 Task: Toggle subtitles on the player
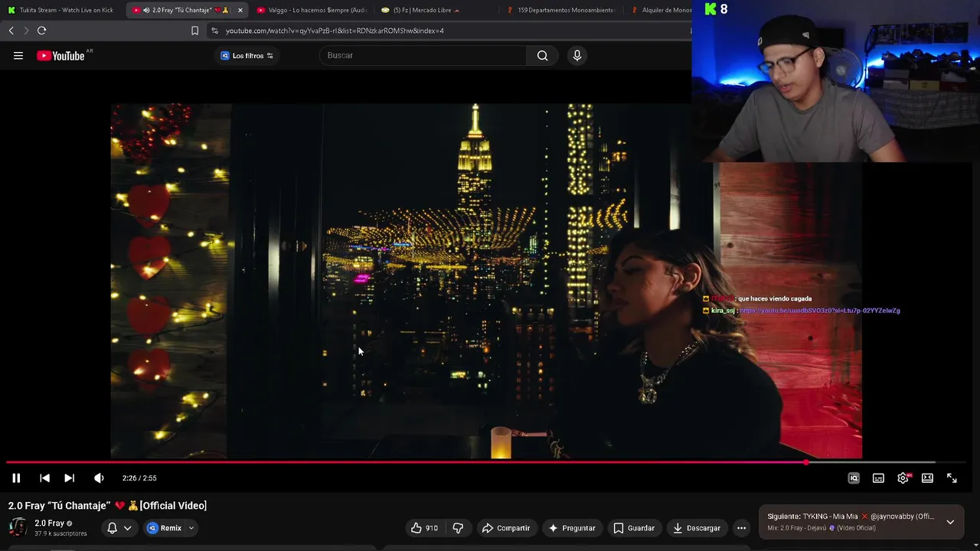coord(878,478)
